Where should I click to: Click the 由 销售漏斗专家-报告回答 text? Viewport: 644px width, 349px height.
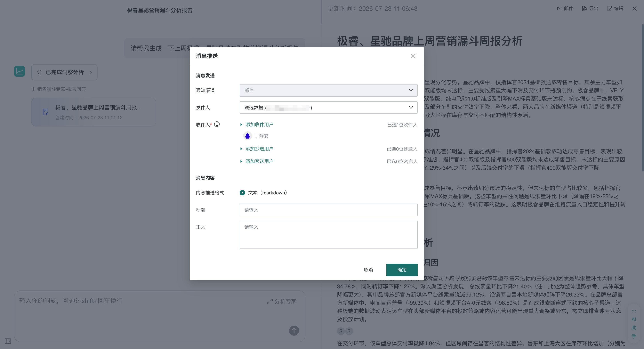pyautogui.click(x=59, y=89)
